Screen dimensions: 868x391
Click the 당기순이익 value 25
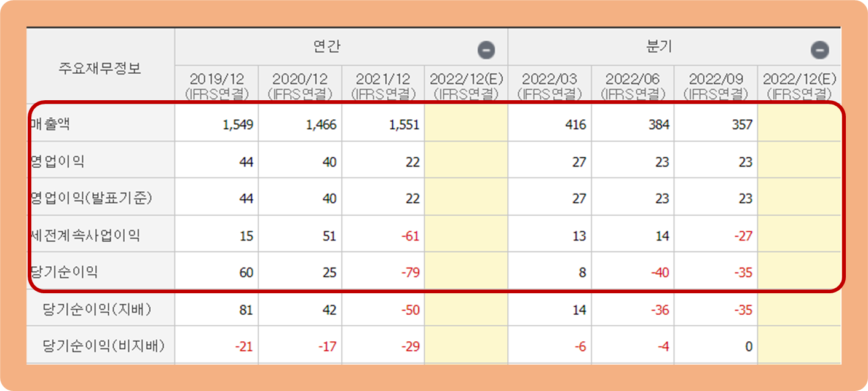point(329,272)
